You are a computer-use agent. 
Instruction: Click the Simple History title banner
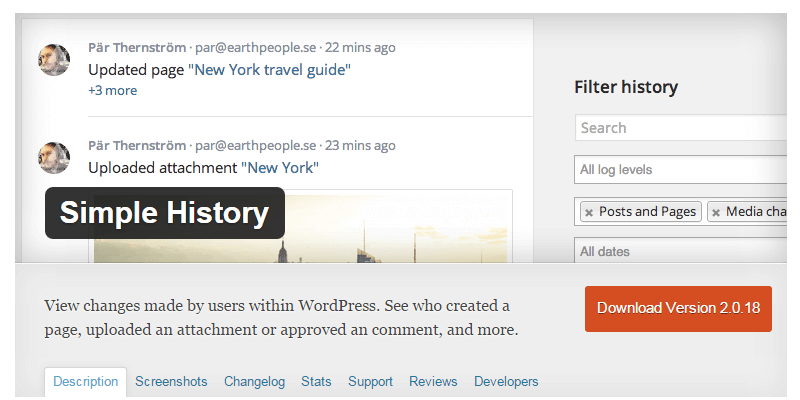(164, 213)
